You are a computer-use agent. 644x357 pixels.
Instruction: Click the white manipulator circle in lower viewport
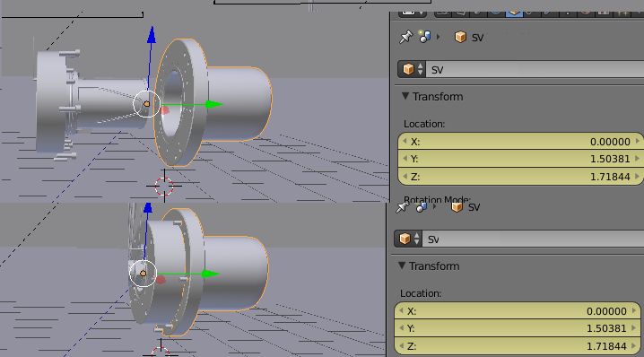[143, 274]
